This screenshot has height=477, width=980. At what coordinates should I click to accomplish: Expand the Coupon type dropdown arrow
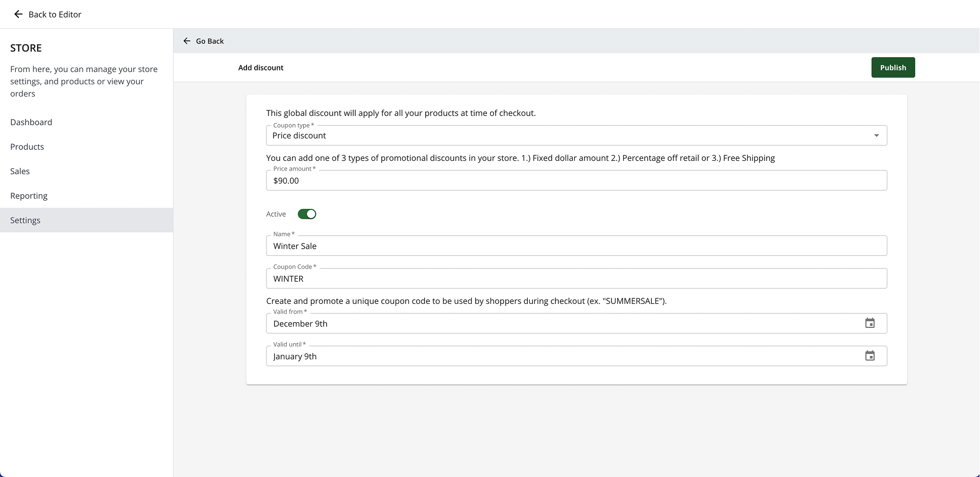pos(876,135)
